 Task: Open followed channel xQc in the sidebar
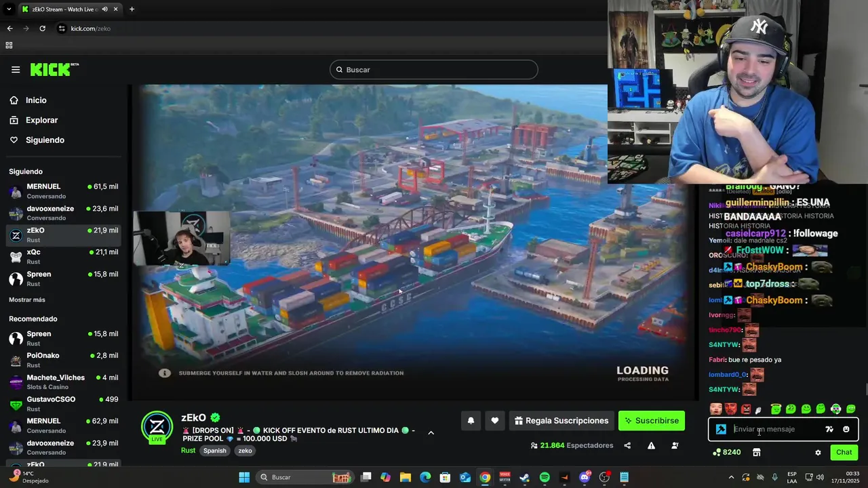click(x=64, y=256)
